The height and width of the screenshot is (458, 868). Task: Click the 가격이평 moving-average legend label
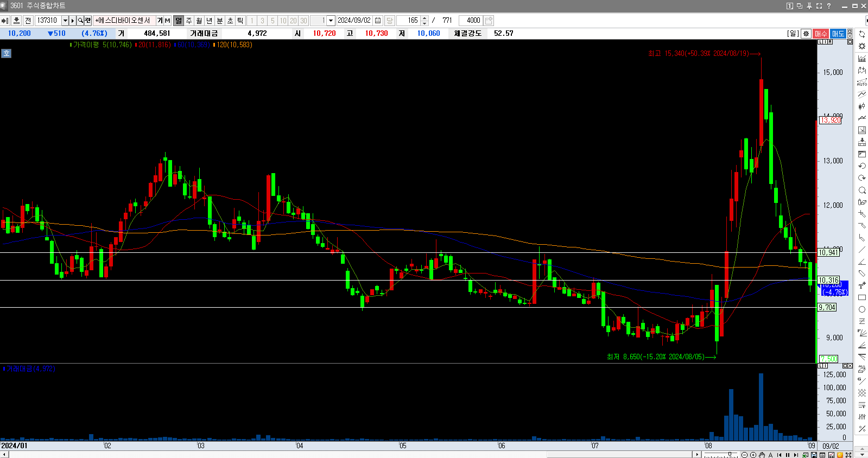tap(86, 44)
